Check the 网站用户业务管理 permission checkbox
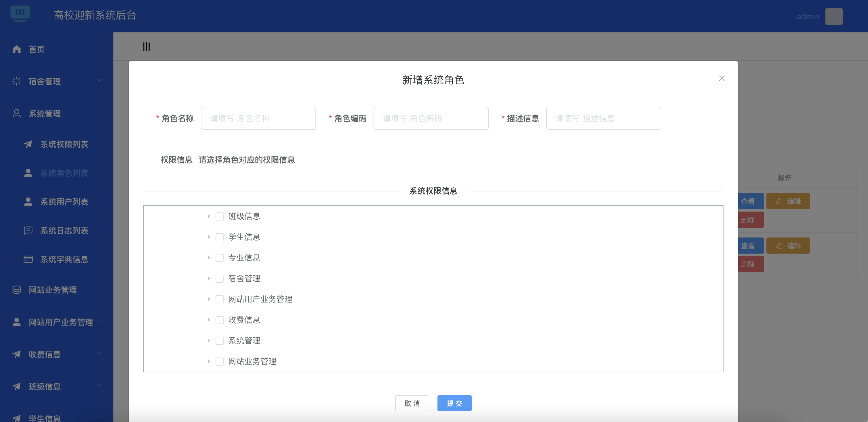 (219, 299)
